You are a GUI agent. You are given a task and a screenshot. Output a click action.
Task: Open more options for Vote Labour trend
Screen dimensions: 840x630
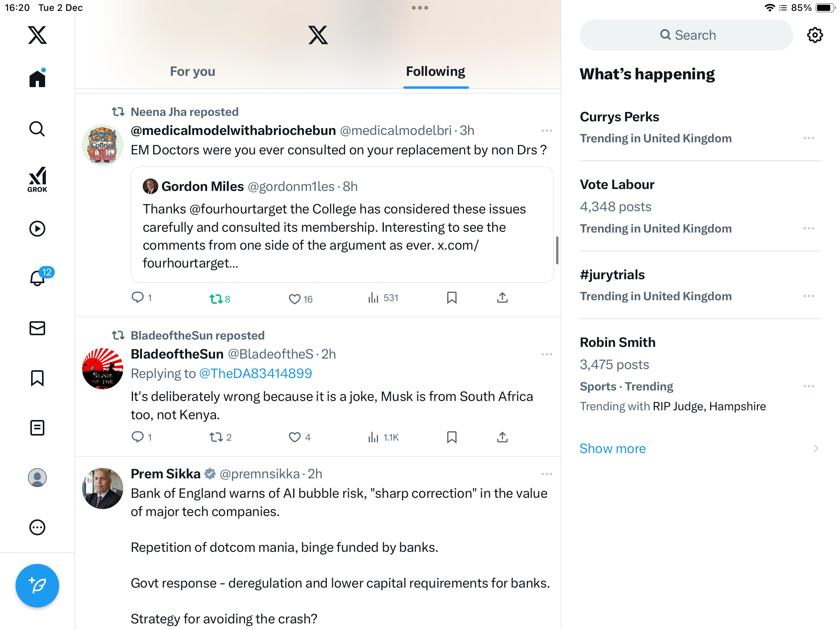pyautogui.click(x=808, y=228)
